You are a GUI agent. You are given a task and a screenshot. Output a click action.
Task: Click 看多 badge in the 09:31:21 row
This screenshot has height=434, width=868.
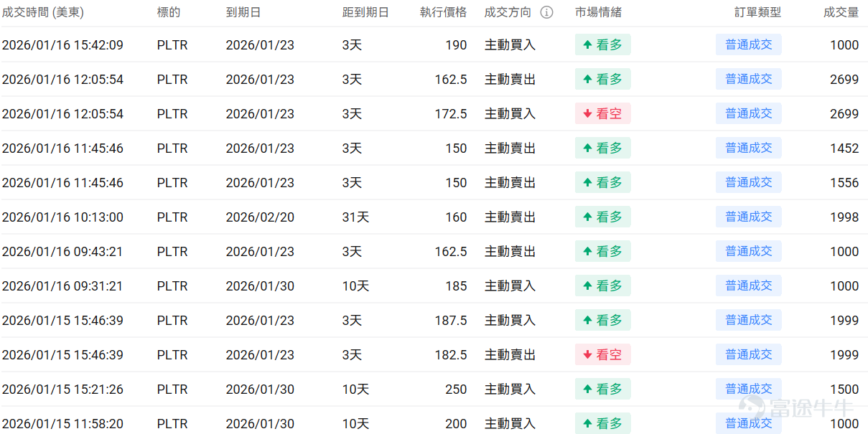click(x=603, y=286)
